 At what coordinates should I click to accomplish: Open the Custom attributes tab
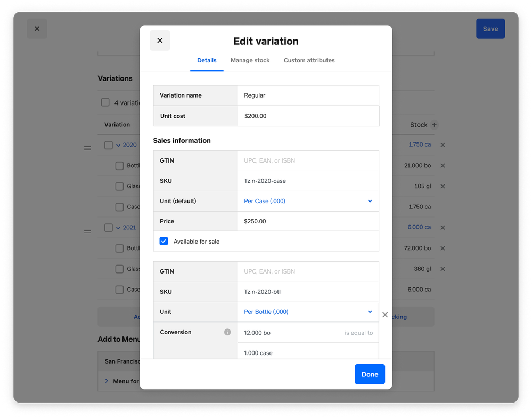[309, 61]
